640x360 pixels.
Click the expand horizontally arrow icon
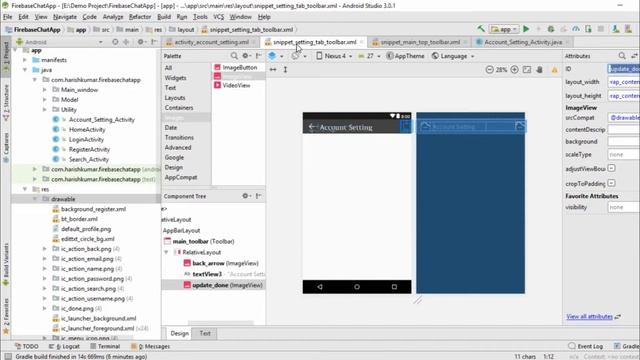click(x=273, y=70)
